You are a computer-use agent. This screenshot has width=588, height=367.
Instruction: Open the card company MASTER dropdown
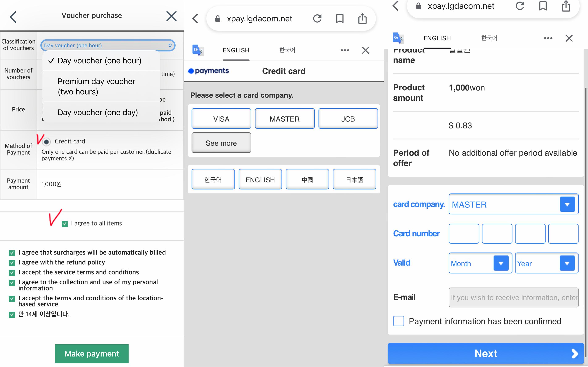pyautogui.click(x=513, y=204)
